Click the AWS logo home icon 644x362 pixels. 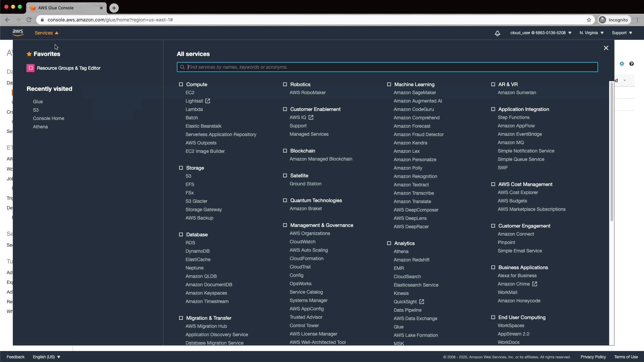point(18,33)
